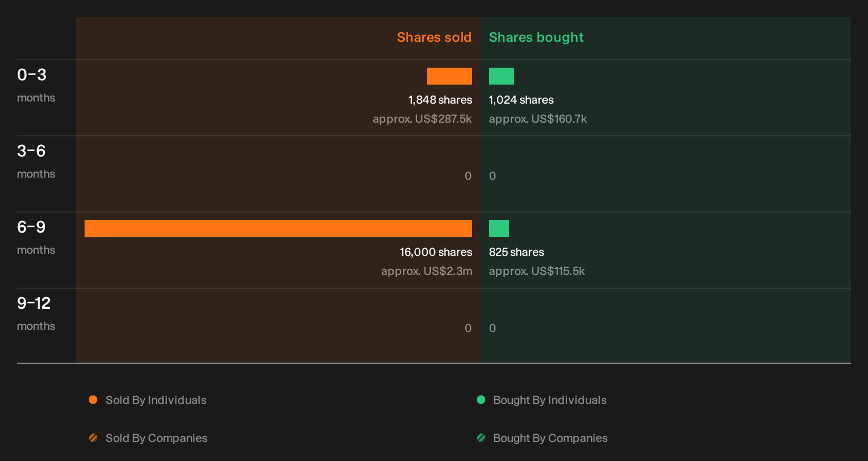Click the approx. US$115.5k amount
This screenshot has height=461, width=868.
pos(537,271)
